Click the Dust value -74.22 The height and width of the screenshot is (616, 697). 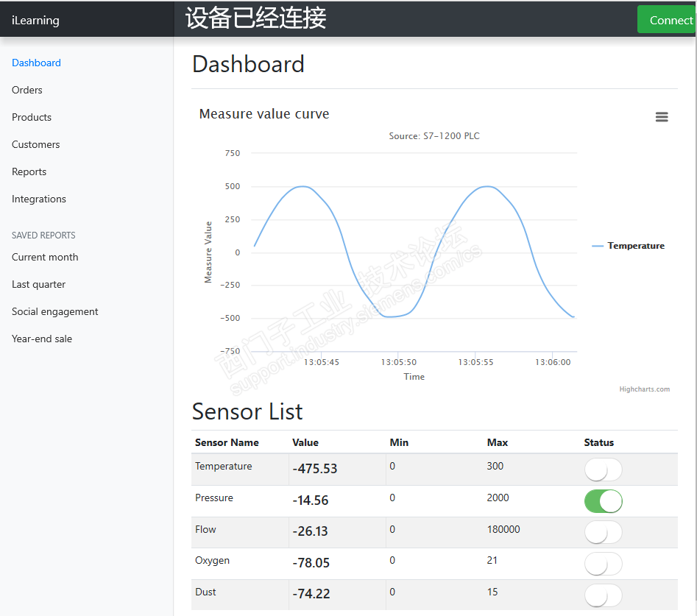point(311,594)
